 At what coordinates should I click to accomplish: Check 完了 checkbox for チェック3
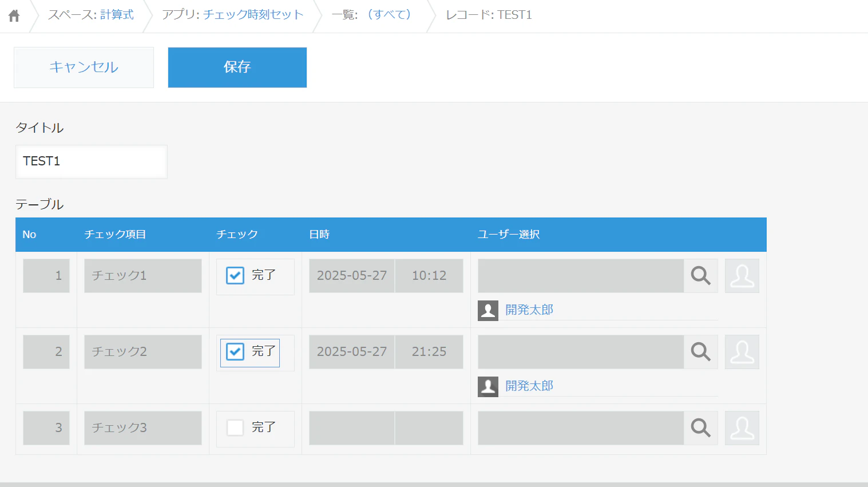tap(235, 428)
